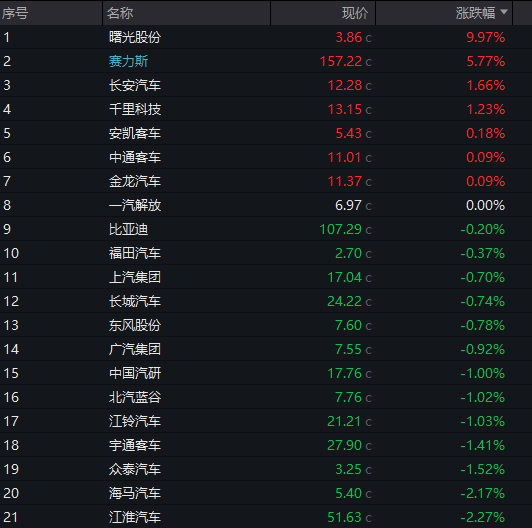Select stock 上汽集团

(x=135, y=277)
